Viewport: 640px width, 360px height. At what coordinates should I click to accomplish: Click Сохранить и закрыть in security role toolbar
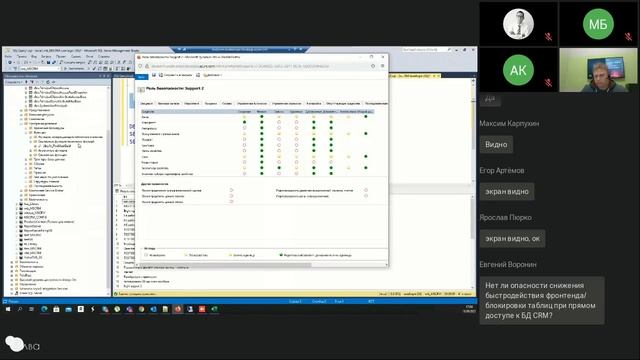[176, 75]
